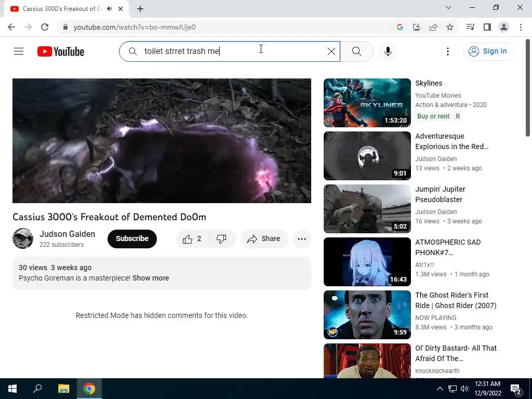This screenshot has height=399, width=532.
Task: Open ATMOSPHERIC SAD PHONK thumbnail
Action: [367, 262]
